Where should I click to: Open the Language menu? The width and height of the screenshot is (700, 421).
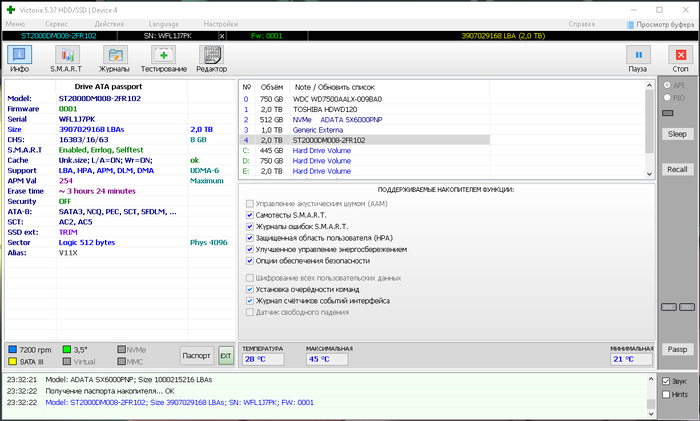tap(163, 24)
